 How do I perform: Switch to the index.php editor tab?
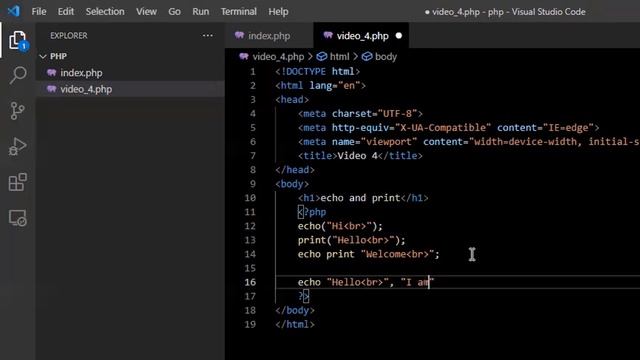[x=269, y=36]
